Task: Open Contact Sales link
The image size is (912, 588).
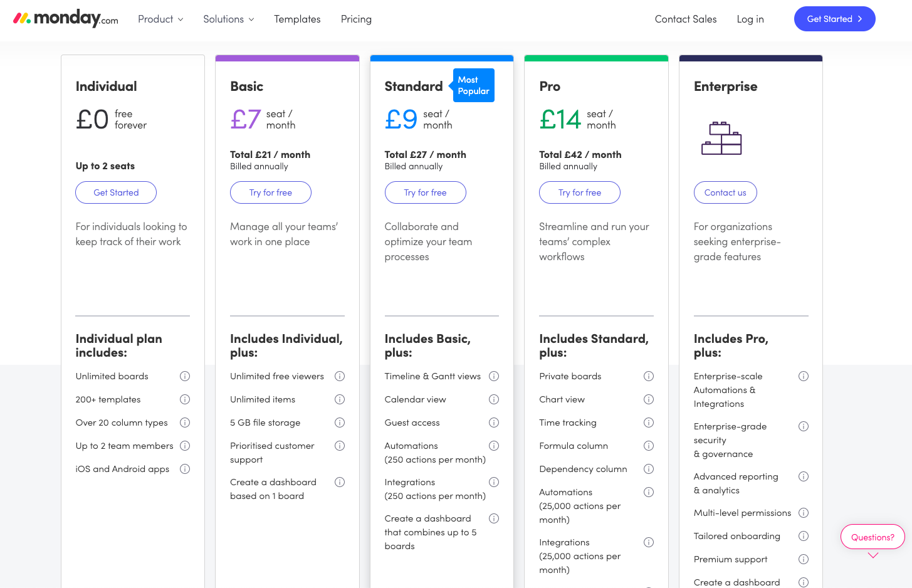Action: coord(686,19)
